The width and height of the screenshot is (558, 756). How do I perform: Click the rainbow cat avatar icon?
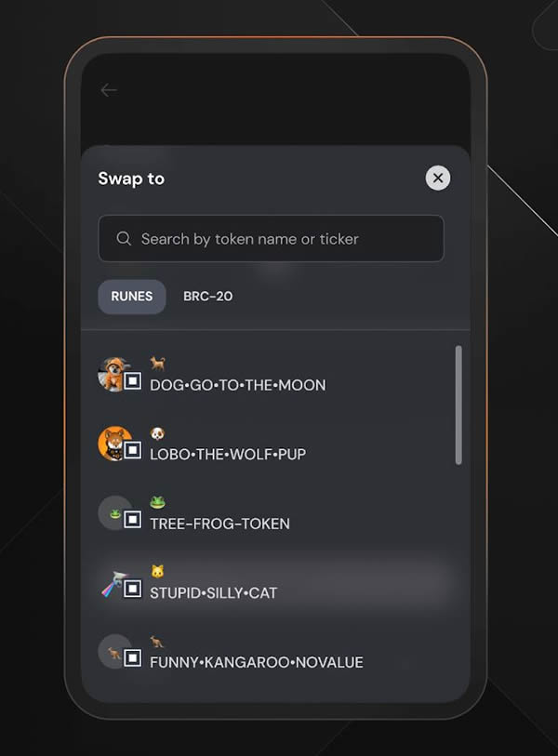[113, 583]
